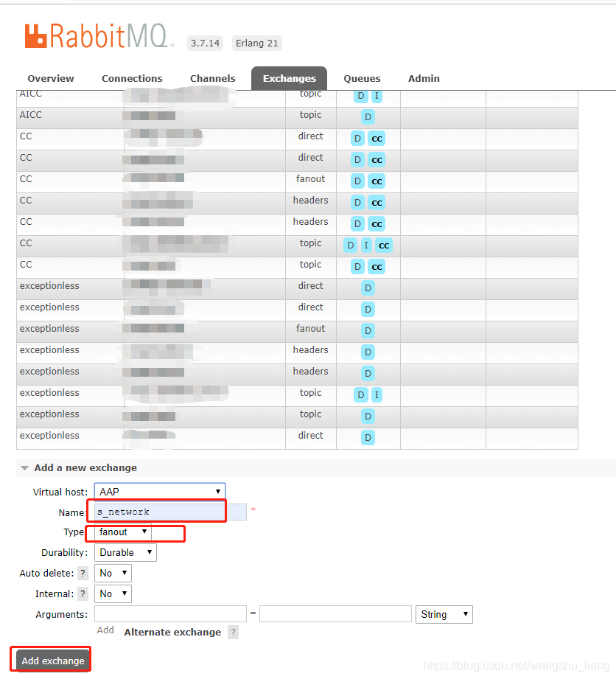Screen dimensions: 616x679
Task: Click the D badge on the first exceptionless direct exchange
Action: tap(368, 288)
